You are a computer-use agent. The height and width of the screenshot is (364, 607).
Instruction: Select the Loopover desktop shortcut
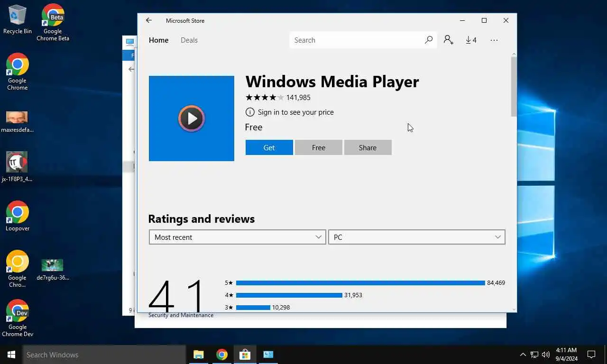click(x=18, y=216)
